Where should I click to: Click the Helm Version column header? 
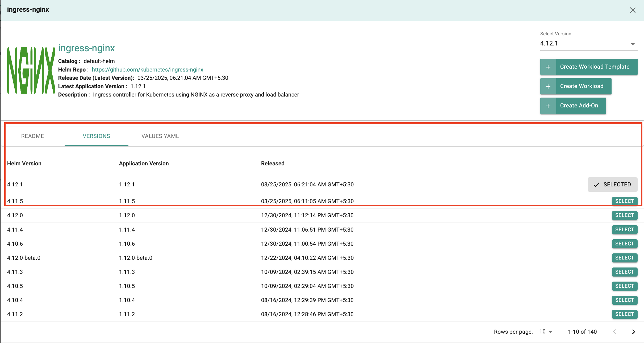coord(24,164)
